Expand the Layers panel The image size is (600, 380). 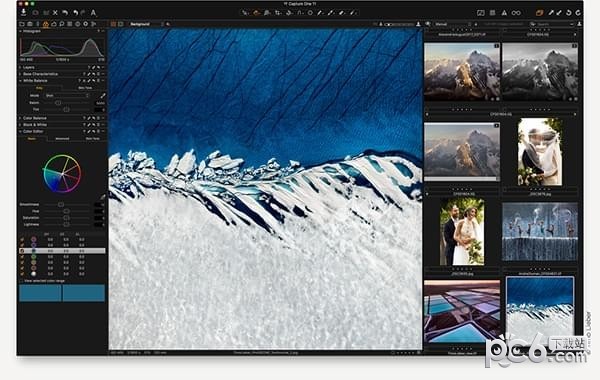(20, 67)
